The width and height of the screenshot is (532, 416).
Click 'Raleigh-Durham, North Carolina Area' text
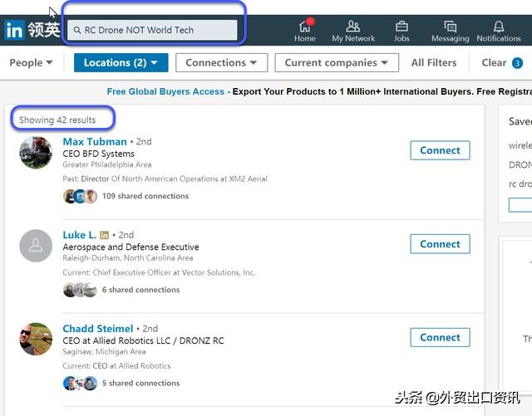click(x=127, y=258)
